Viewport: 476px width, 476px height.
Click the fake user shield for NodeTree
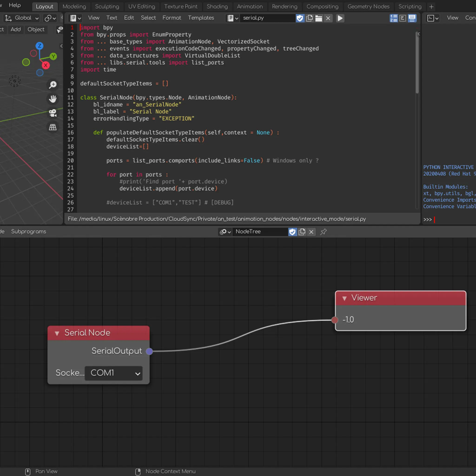(x=292, y=231)
